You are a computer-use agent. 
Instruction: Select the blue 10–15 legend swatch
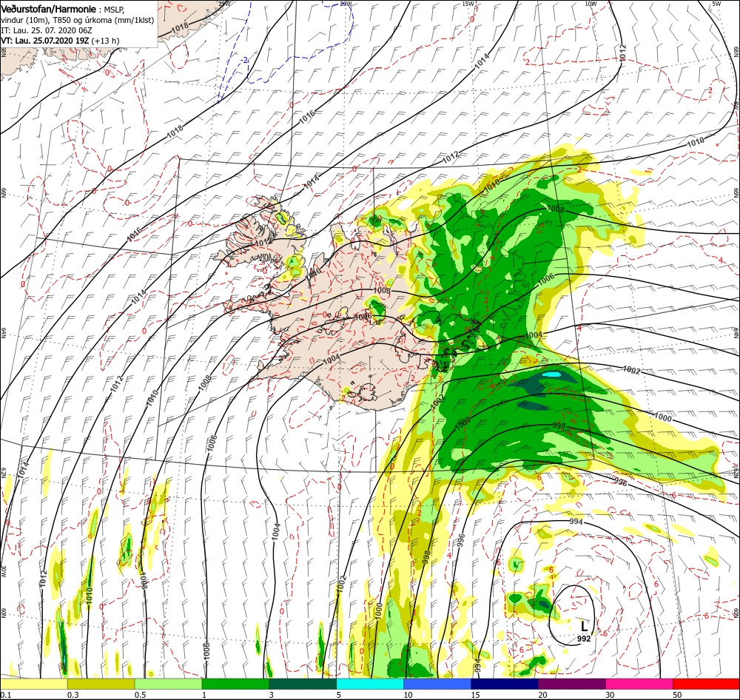pos(437,684)
